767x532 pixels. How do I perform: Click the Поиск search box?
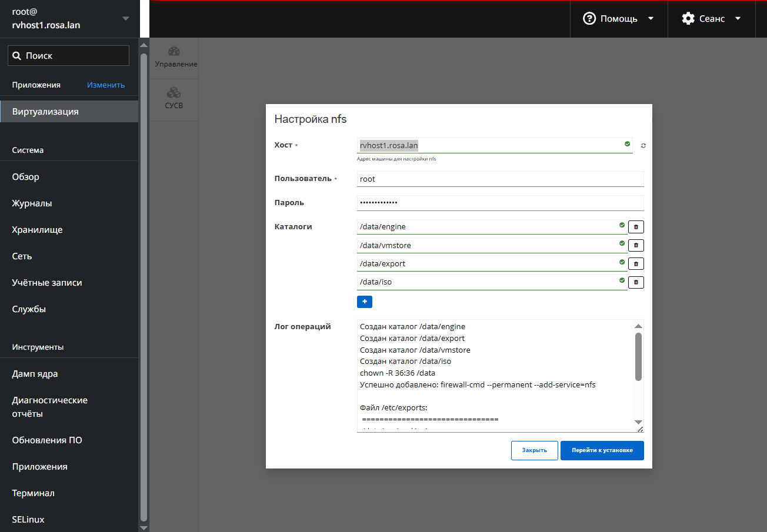(68, 56)
